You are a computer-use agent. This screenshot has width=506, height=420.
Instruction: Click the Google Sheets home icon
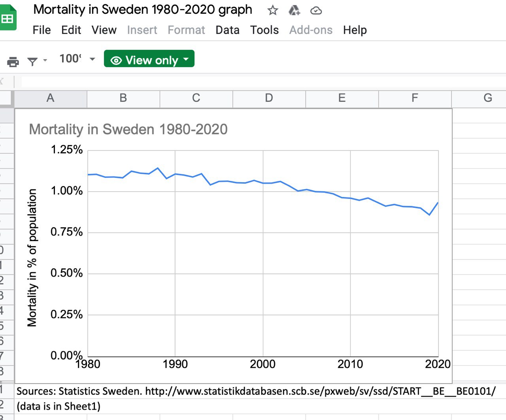[7, 18]
